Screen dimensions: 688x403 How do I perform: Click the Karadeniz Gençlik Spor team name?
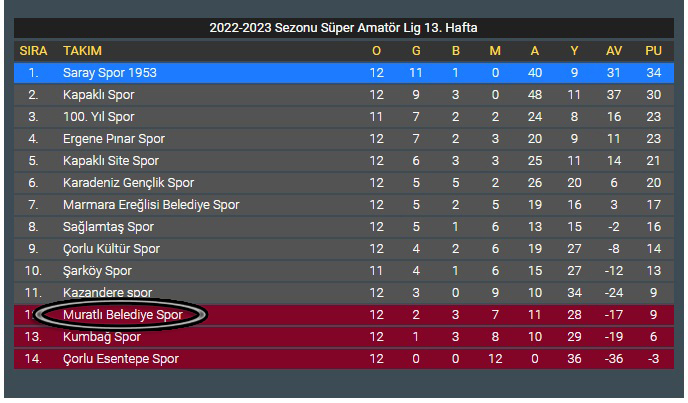128,183
